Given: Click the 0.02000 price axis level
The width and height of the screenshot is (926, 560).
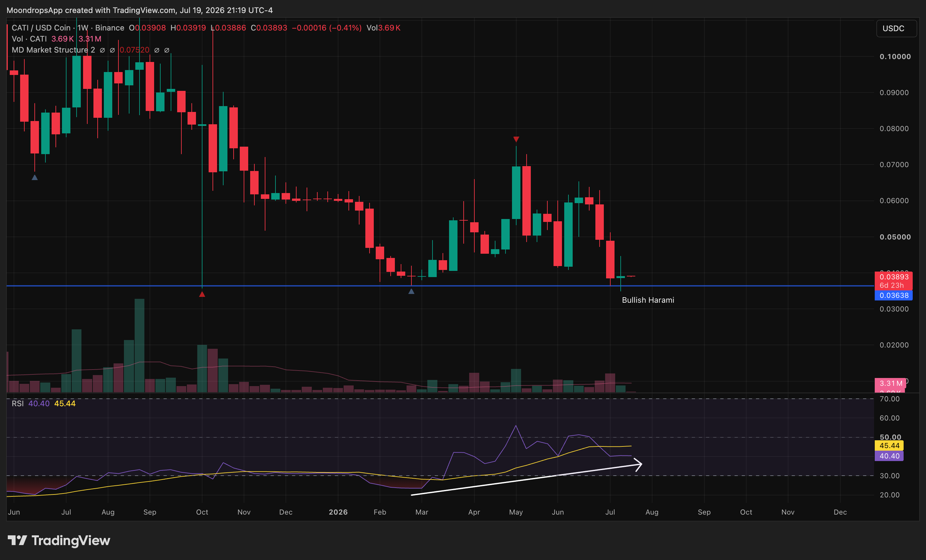Looking at the screenshot, I should point(894,345).
